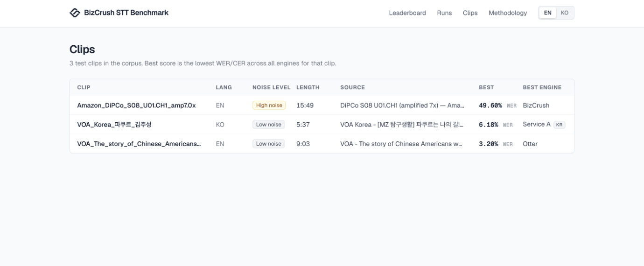This screenshot has width=644, height=266.
Task: Click the High noise badge
Action: pos(269,105)
